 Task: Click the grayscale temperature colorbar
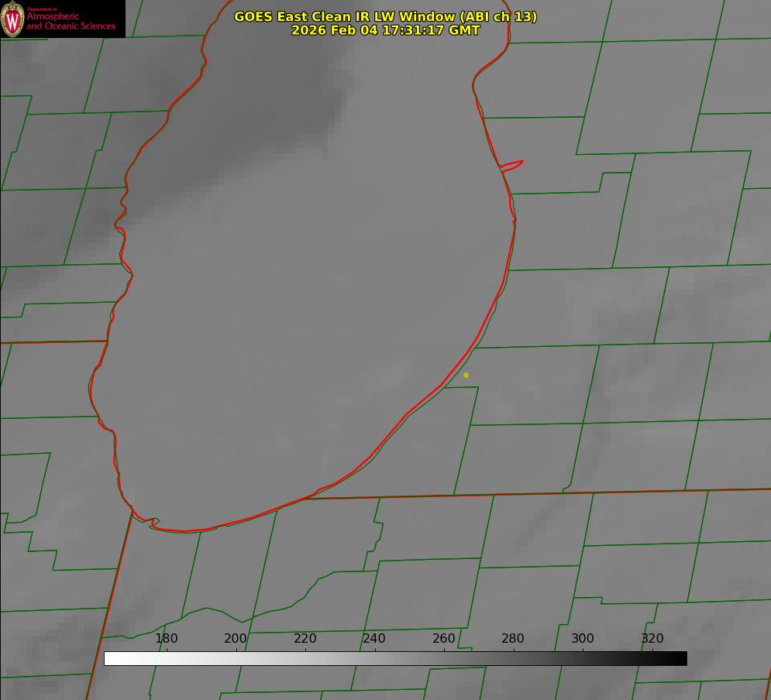395,658
